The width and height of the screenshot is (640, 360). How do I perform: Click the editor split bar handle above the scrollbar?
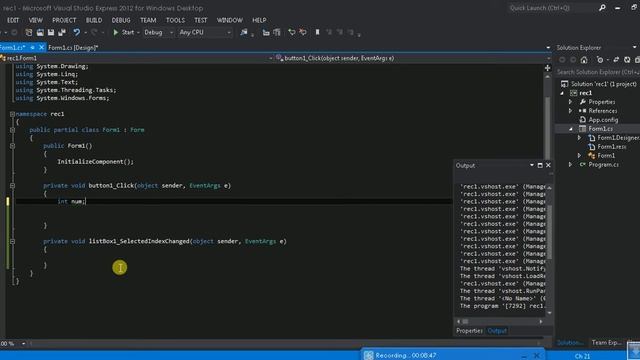point(548,68)
